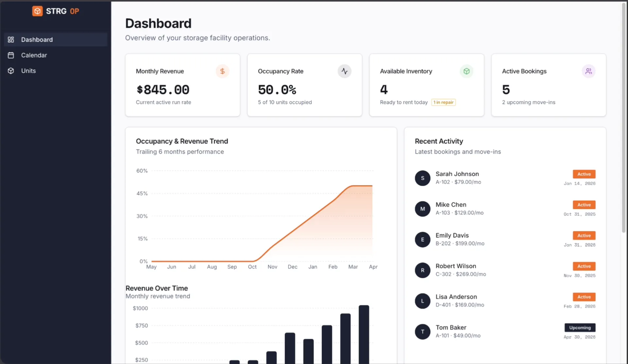Click the cube icon on Available Inventory card
Screen dimensions: 628x364
point(466,71)
